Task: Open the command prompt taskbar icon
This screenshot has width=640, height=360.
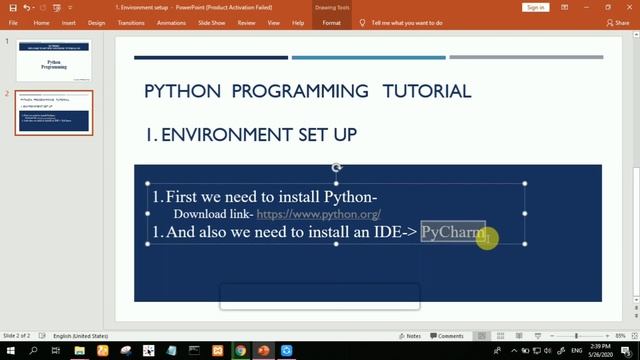Action: tap(194, 351)
